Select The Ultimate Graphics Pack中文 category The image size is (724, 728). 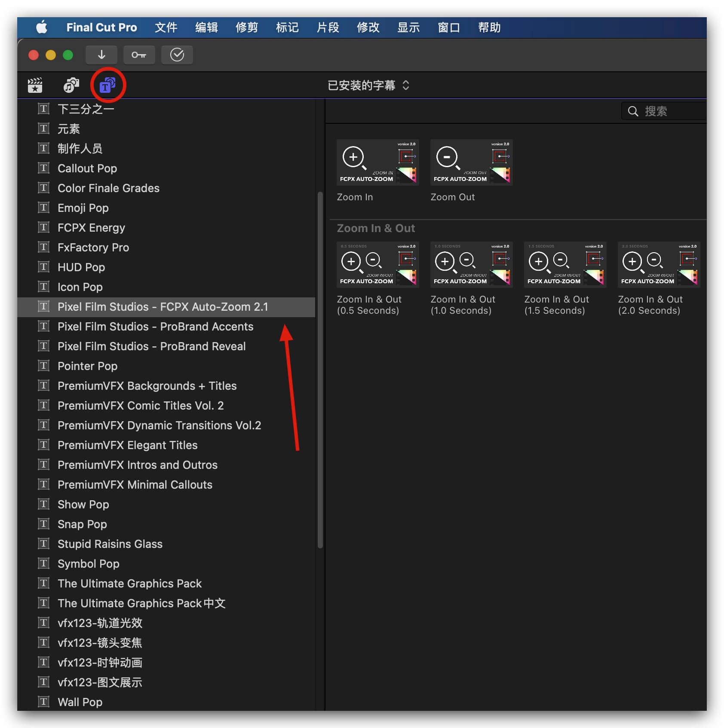pyautogui.click(x=166, y=603)
